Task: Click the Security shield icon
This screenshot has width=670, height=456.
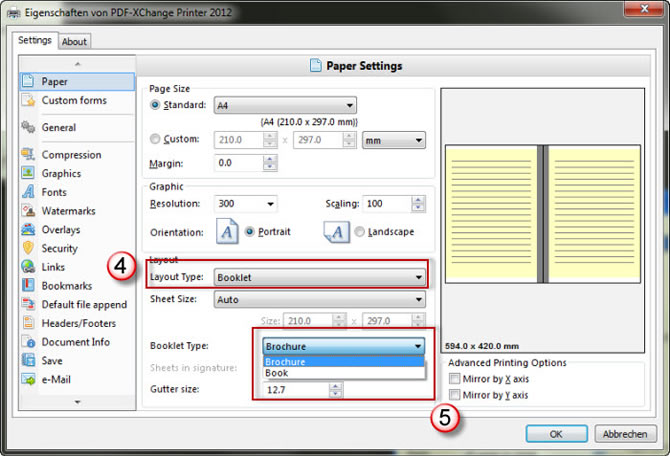Action: pos(28,248)
